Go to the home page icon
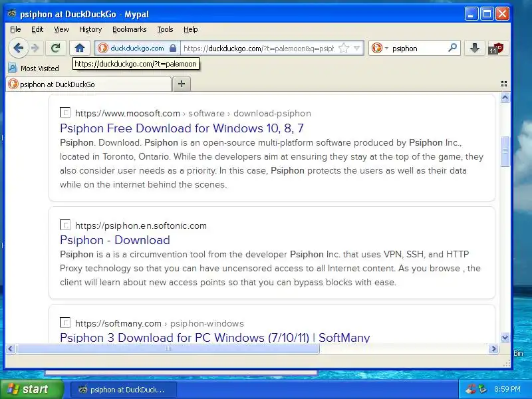The image size is (532, 399). point(80,48)
